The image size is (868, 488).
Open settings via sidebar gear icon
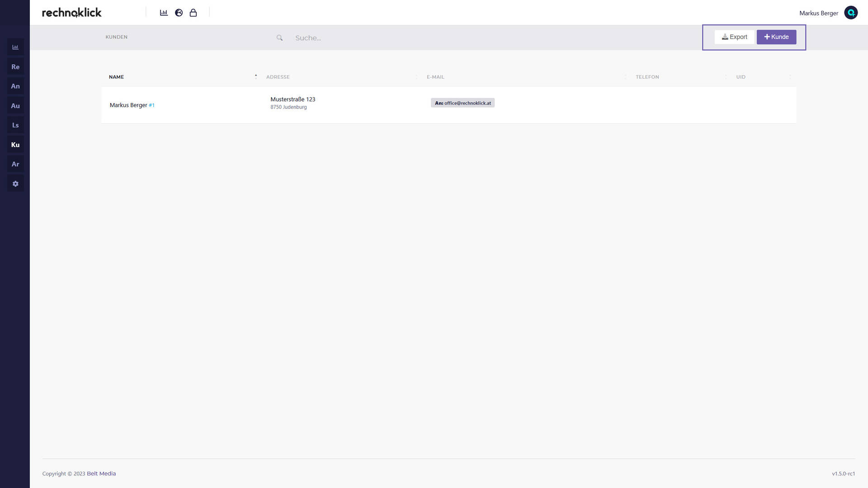tap(15, 184)
